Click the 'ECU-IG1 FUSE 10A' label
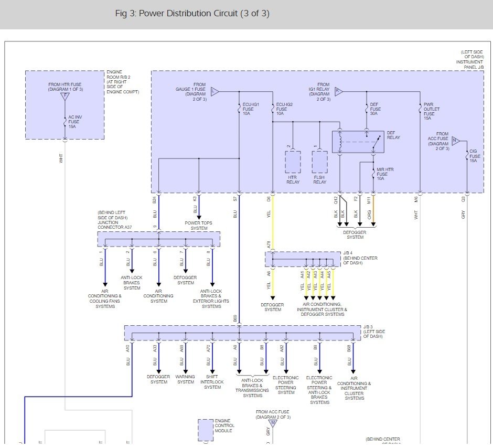 (251, 109)
